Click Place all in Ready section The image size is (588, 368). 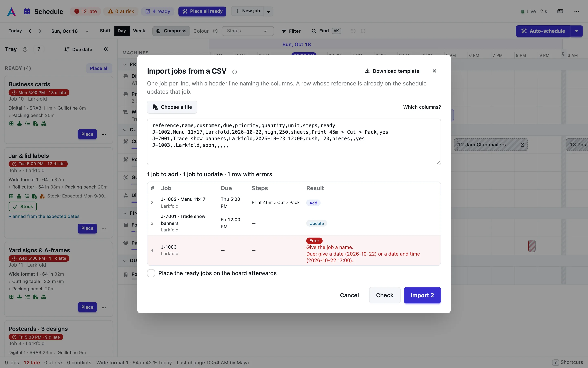click(99, 68)
